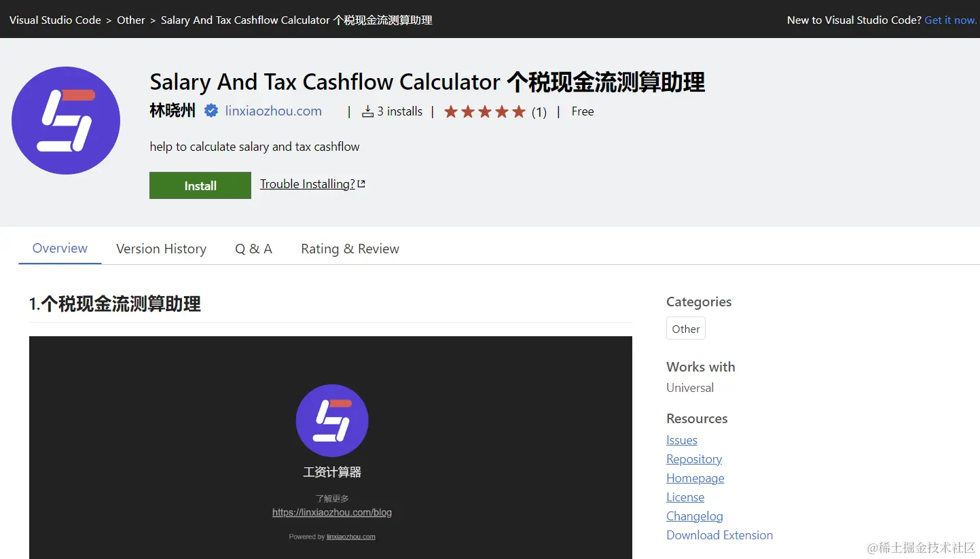Click the 工资计算器 label in preview
The height and width of the screenshot is (559, 980).
pos(332,472)
